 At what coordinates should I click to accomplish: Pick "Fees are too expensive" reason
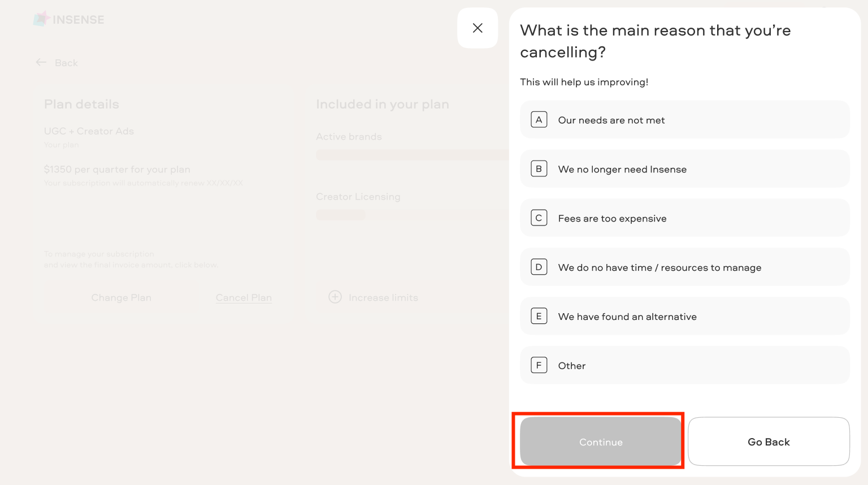[x=685, y=218]
